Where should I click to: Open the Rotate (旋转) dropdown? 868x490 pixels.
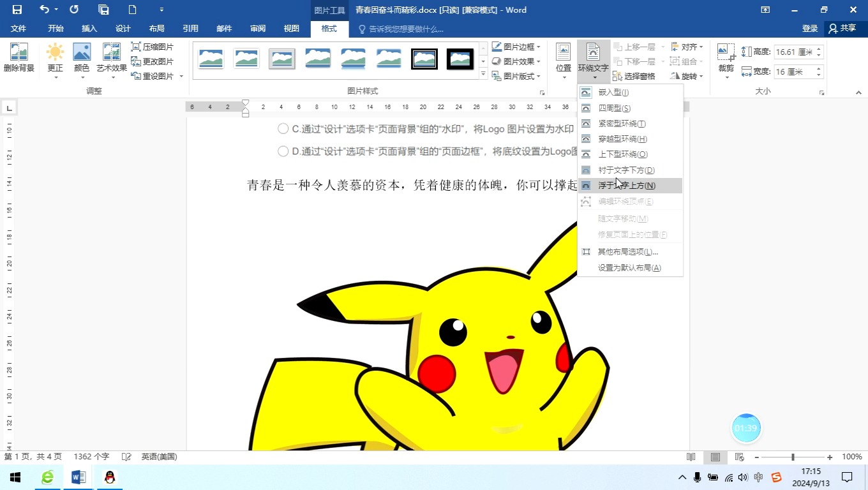(687, 76)
